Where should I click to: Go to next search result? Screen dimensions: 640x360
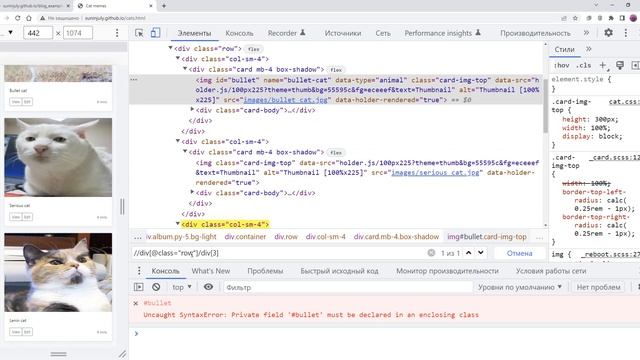tap(481, 253)
